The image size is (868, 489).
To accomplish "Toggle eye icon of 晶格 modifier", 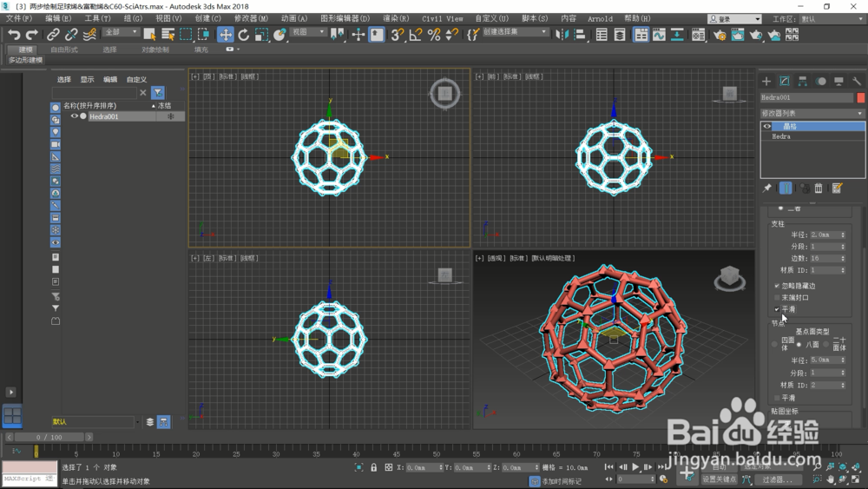I will (x=767, y=126).
